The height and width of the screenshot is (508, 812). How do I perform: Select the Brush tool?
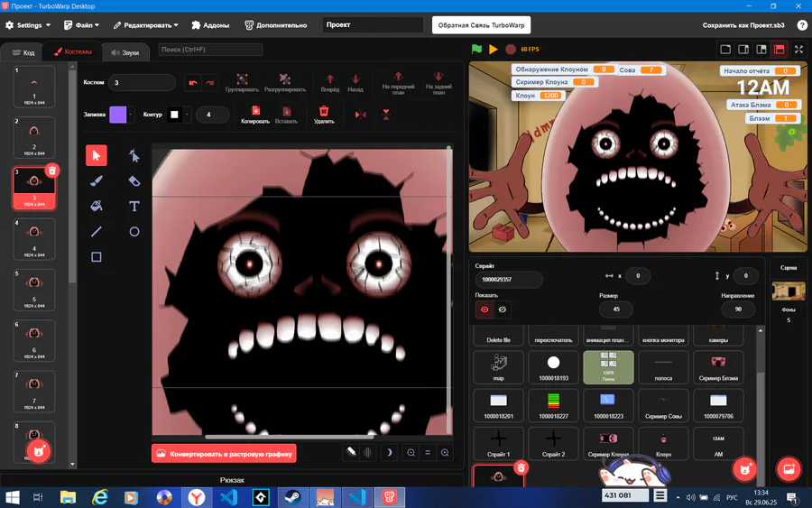tap(97, 180)
